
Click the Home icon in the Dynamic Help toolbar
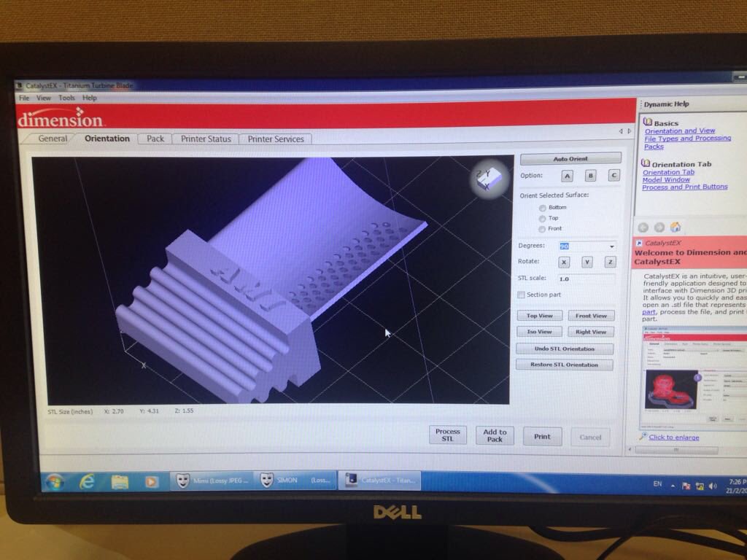[676, 226]
